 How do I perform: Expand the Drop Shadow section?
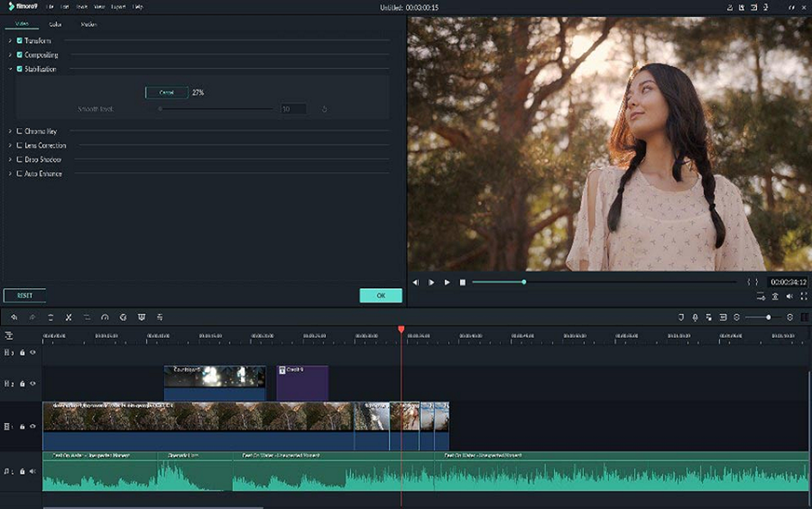point(9,160)
